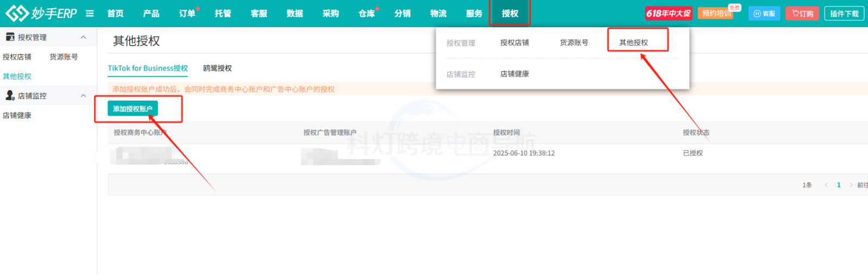Viewport: 868px width, 275px height.
Task: Open 授权店铺 in the sidebar
Action: click(17, 57)
